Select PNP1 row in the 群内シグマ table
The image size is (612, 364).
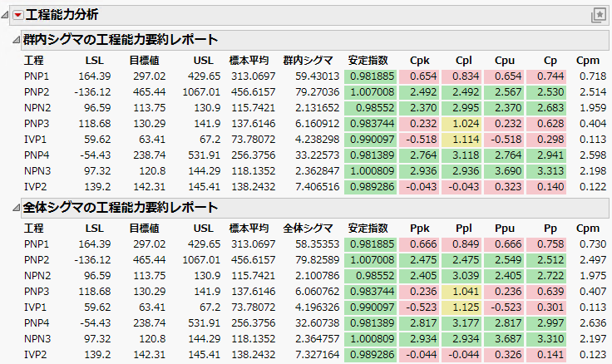click(x=37, y=76)
